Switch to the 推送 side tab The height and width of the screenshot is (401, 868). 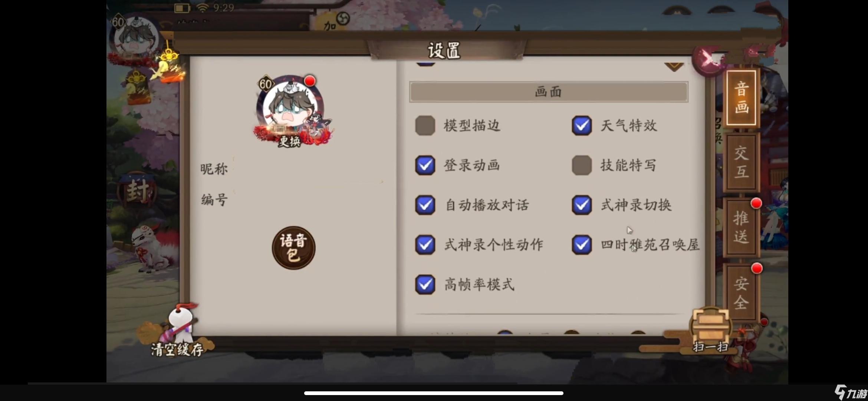click(741, 227)
